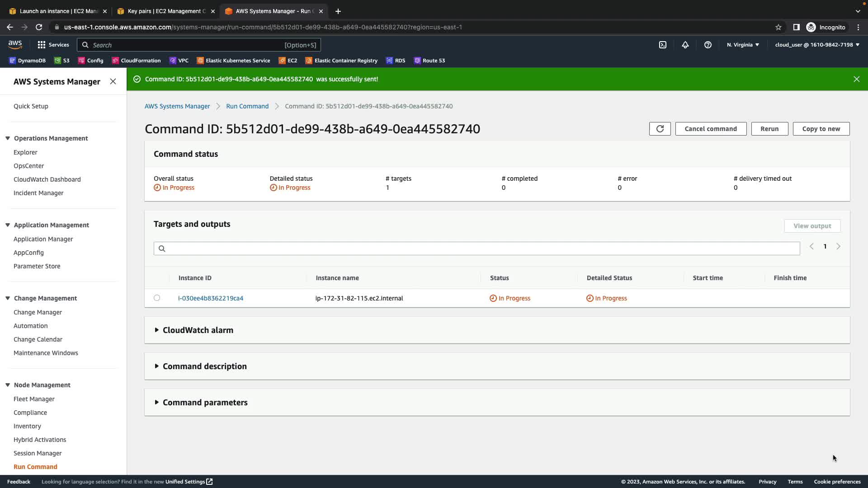Open the notifications bell icon
Viewport: 868px width, 488px height.
point(685,45)
